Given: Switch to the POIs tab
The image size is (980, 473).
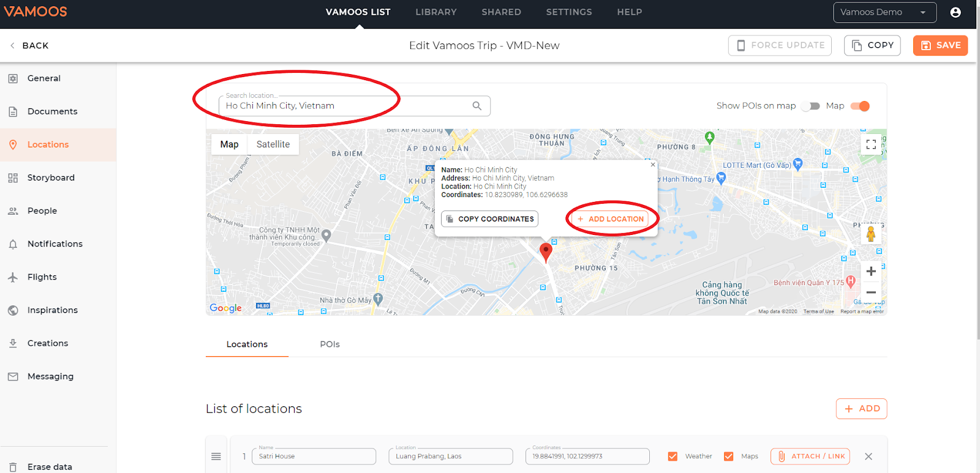Looking at the screenshot, I should pyautogui.click(x=330, y=345).
